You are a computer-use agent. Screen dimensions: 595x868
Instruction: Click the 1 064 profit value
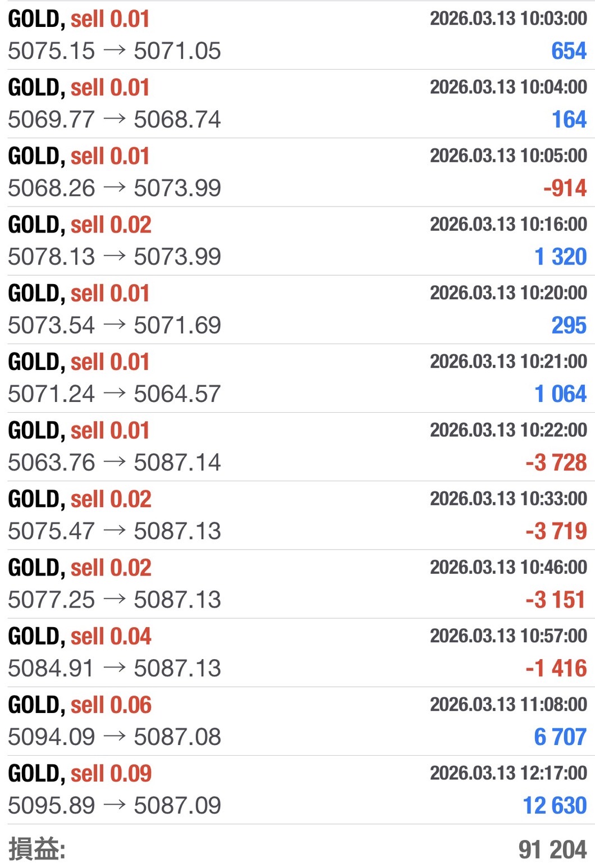pyautogui.click(x=560, y=394)
